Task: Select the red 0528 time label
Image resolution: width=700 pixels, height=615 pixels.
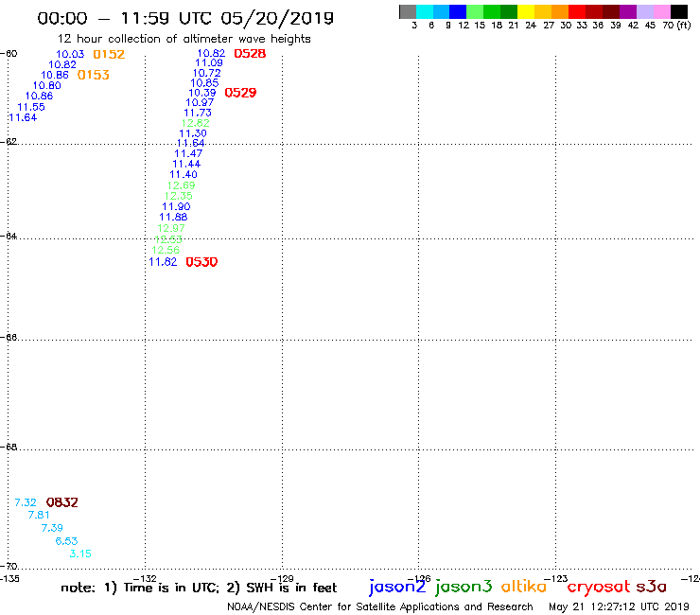Action: [250, 54]
